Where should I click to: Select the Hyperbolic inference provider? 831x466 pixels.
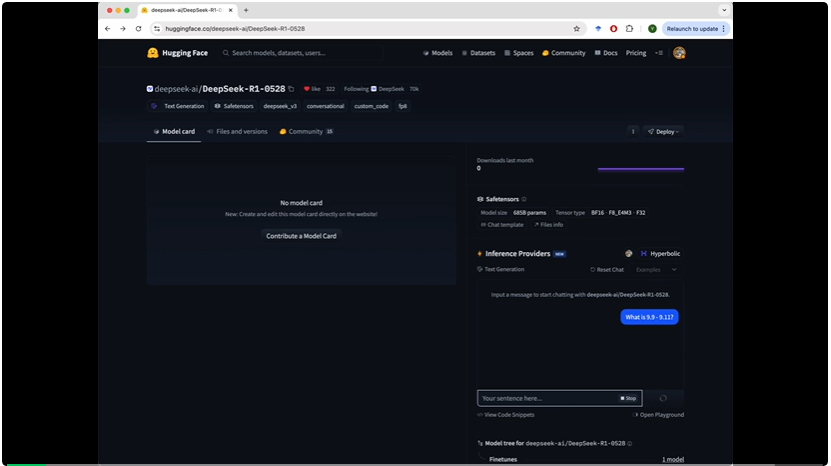[660, 254]
